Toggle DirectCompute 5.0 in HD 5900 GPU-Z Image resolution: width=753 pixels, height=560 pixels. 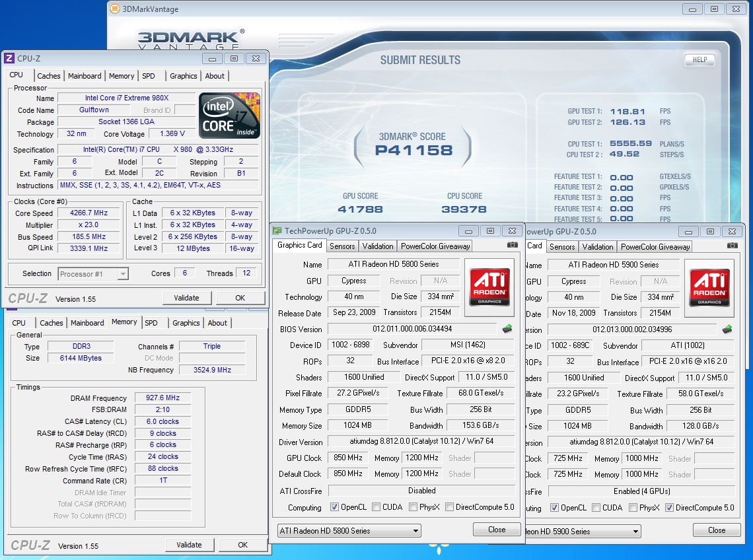point(669,508)
